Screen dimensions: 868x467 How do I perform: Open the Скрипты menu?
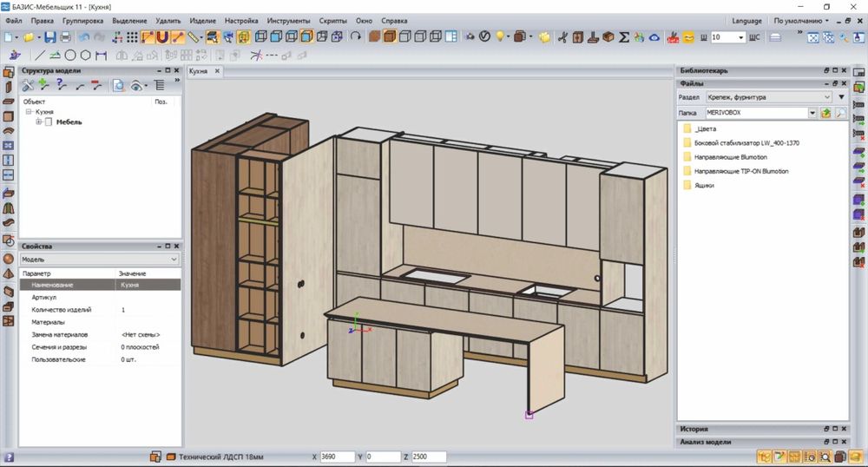332,20
